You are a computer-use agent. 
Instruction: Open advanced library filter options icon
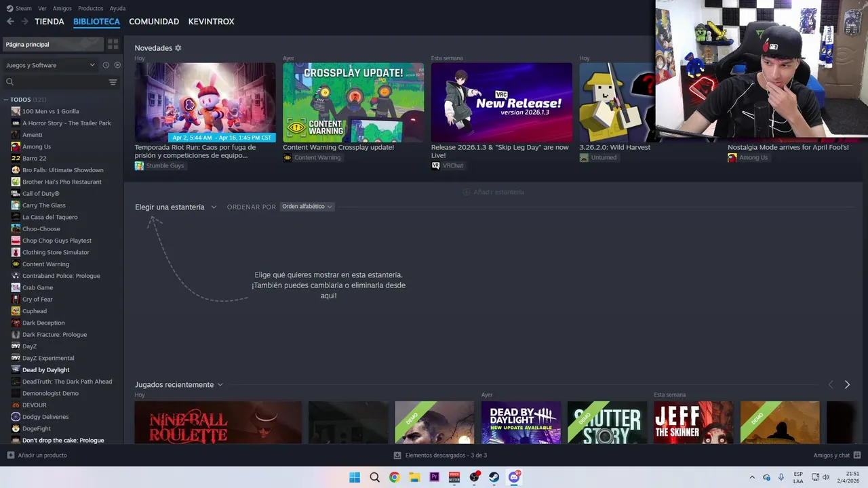point(113,82)
